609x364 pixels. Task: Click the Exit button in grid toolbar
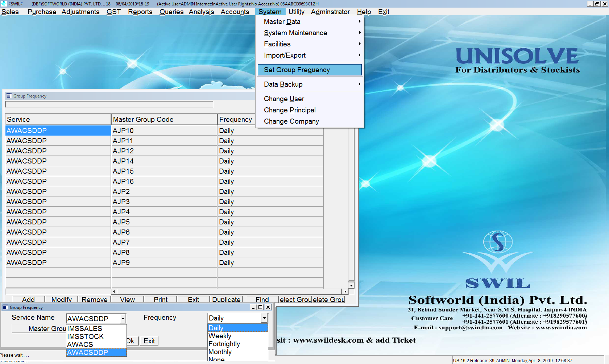coord(193,299)
